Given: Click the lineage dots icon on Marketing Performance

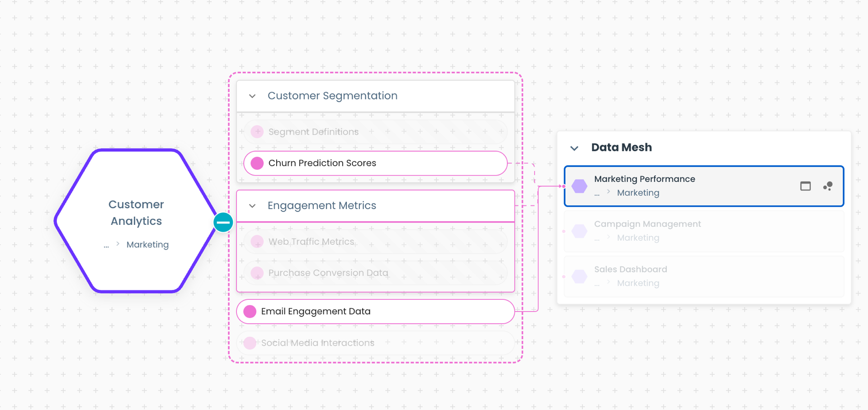Looking at the screenshot, I should coord(828,186).
